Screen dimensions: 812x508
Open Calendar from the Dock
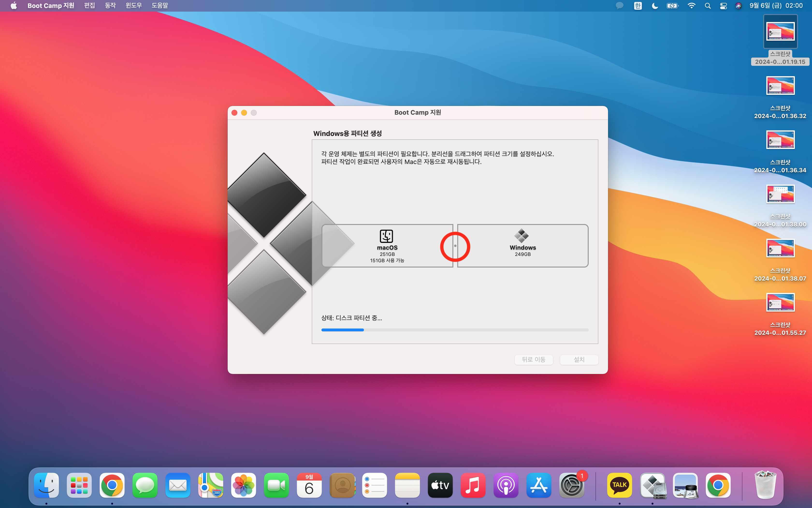309,485
